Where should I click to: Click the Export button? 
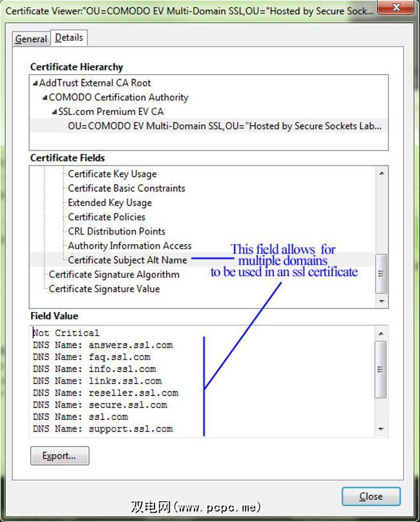tap(59, 455)
